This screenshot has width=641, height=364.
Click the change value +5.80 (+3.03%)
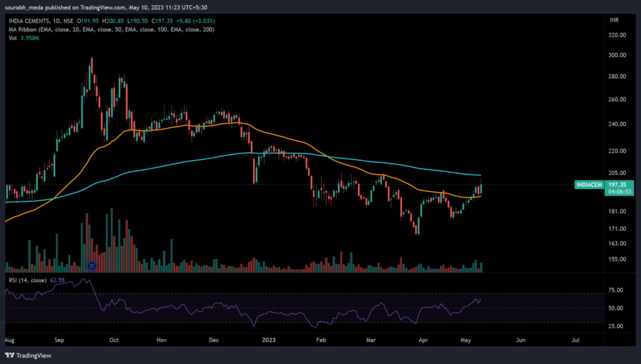(x=196, y=21)
